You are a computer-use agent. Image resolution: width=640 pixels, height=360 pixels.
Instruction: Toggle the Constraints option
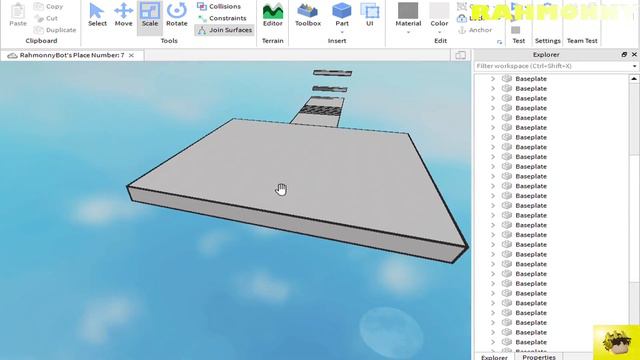[222, 18]
